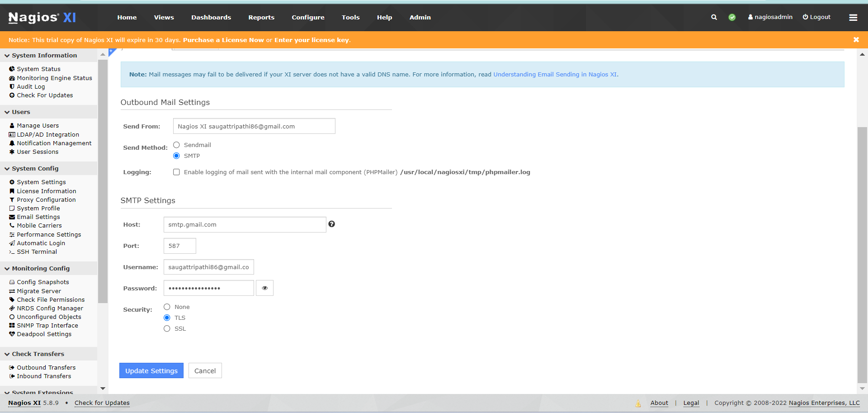The height and width of the screenshot is (413, 868).
Task: Click the Mobile Carriers phone icon
Action: tap(12, 225)
